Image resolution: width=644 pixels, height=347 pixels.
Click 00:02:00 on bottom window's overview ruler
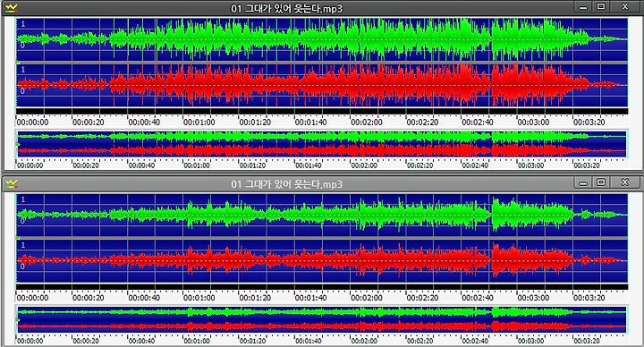coord(364,341)
